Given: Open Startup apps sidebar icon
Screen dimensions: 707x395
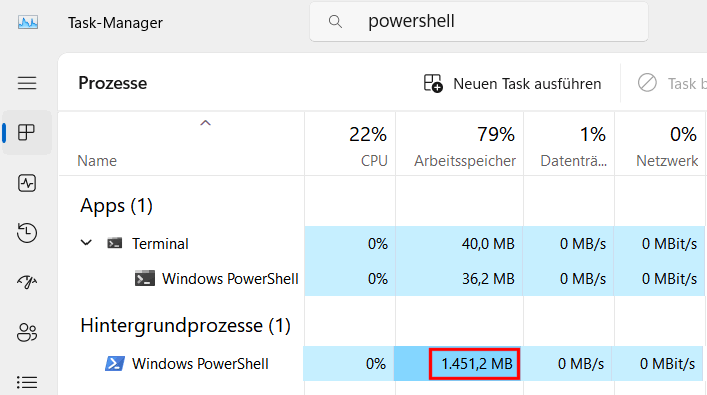Looking at the screenshot, I should pyautogui.click(x=27, y=282).
